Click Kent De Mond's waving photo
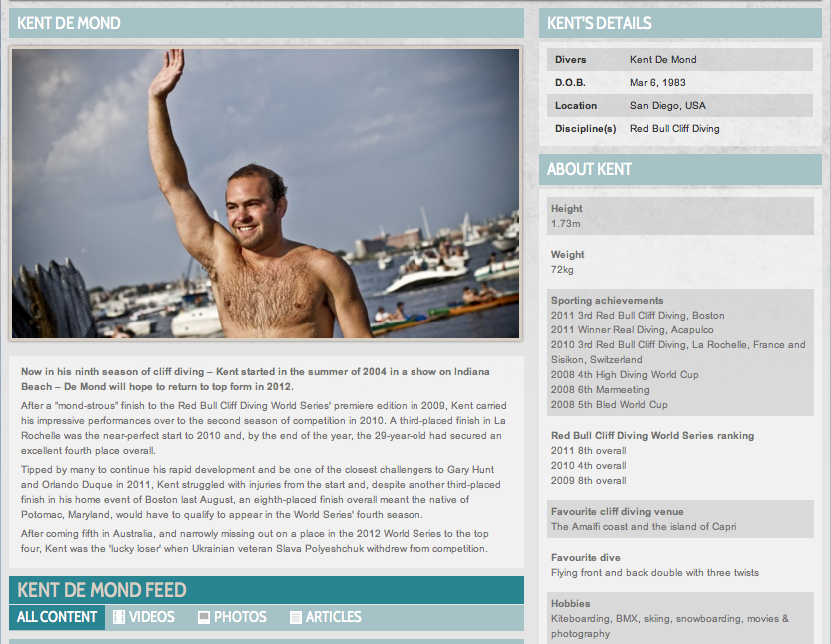The width and height of the screenshot is (831, 644). point(266,194)
